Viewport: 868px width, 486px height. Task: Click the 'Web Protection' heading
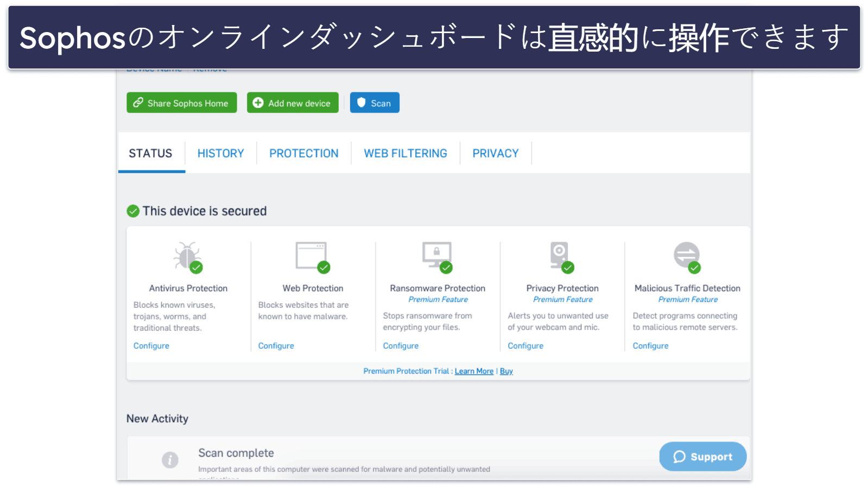click(313, 288)
